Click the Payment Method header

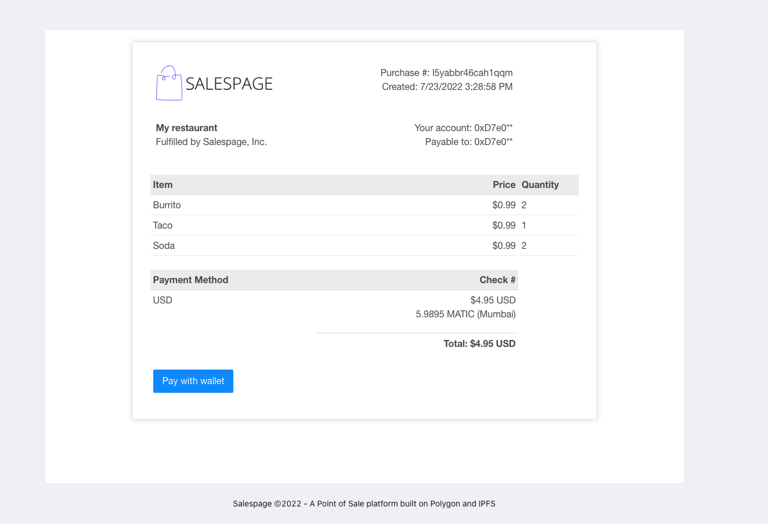click(190, 280)
